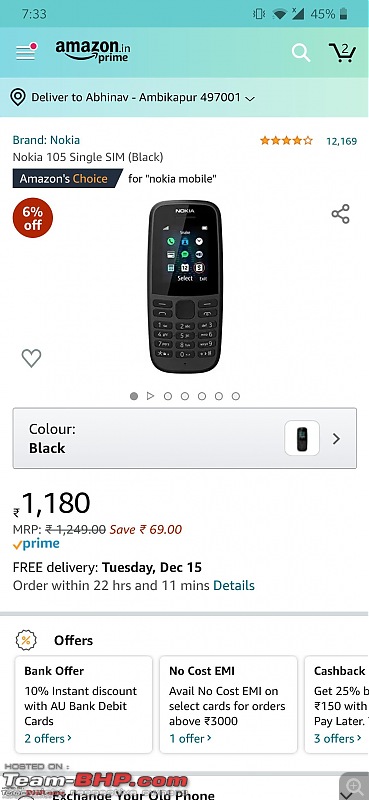Click the Offers percent badge icon
369x800 pixels.
coord(26,640)
